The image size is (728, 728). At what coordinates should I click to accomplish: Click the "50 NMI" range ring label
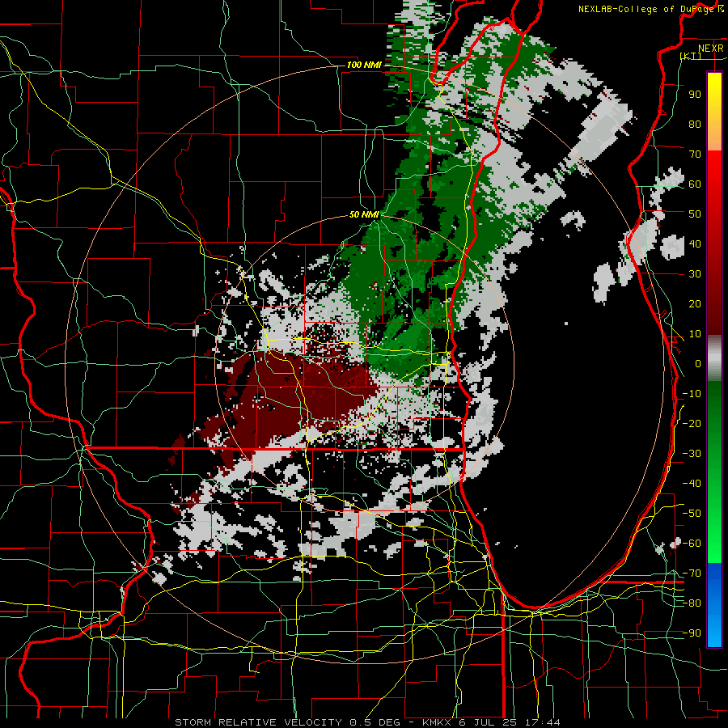point(364,215)
